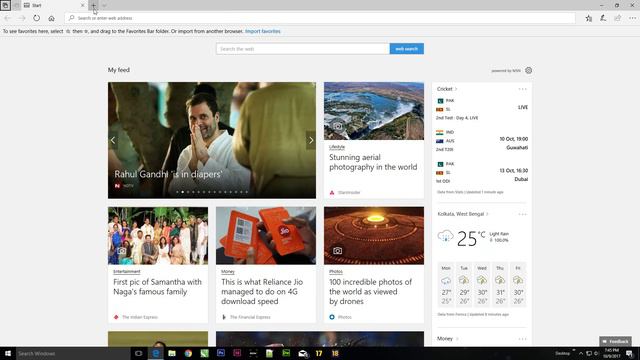Expand the Cricket widget header
The height and width of the screenshot is (360, 640).
coord(447,89)
